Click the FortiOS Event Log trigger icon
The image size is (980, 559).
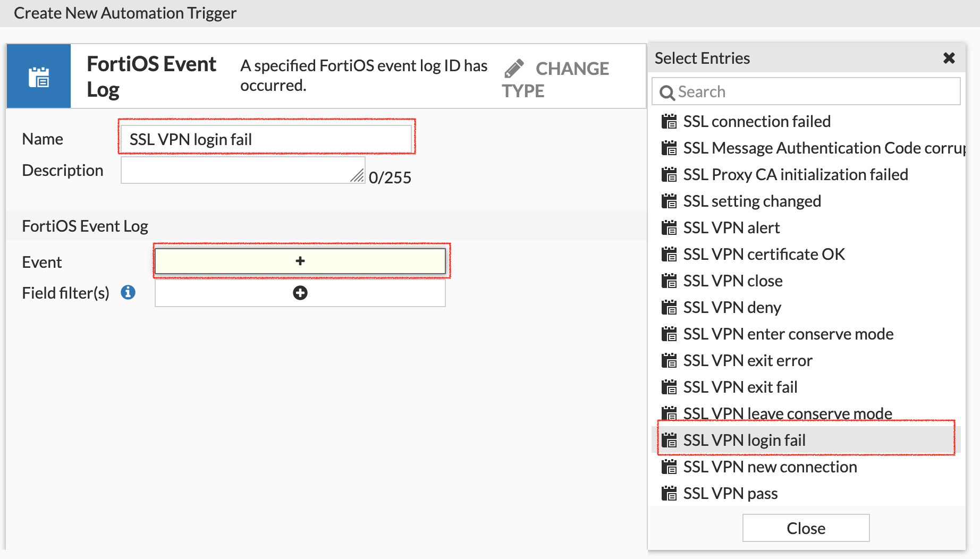39,77
